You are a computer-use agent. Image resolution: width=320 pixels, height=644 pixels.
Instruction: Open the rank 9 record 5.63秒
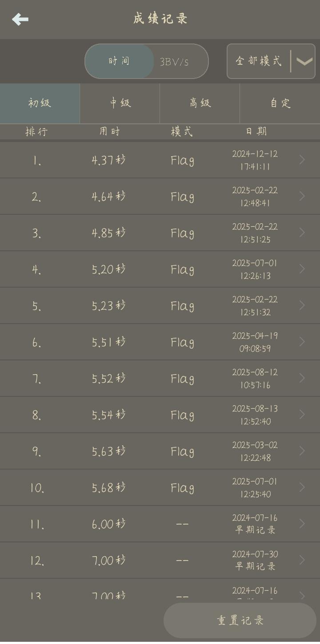pyautogui.click(x=160, y=451)
